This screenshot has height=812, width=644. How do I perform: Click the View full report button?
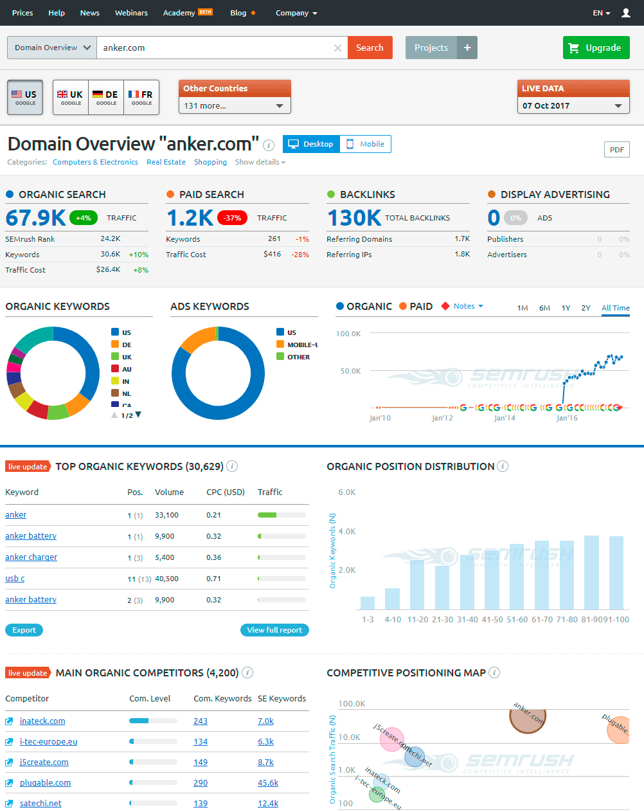[x=274, y=630]
